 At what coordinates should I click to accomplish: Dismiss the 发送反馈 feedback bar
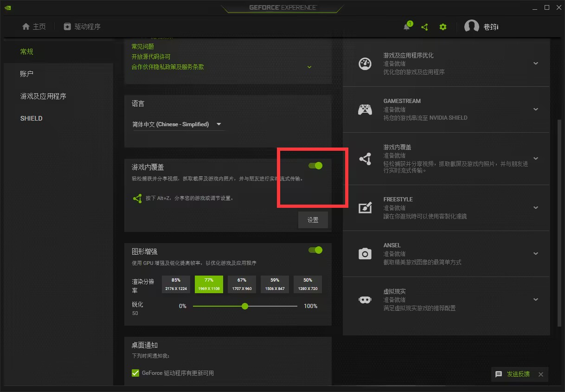tap(541, 374)
